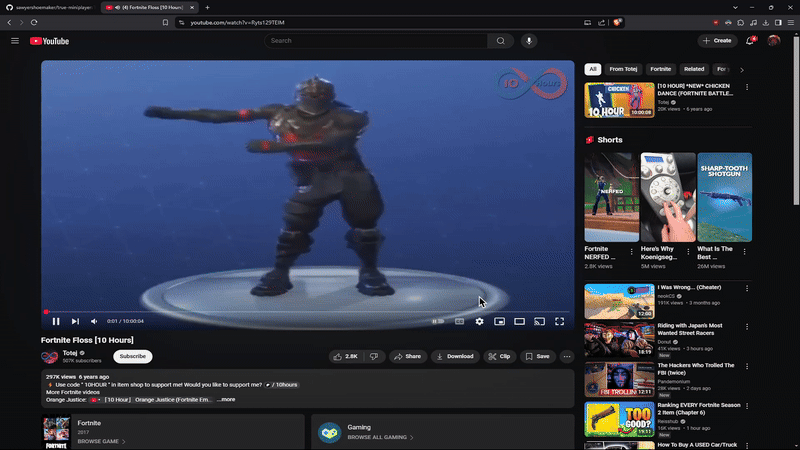800x450 pixels.
Task: Create a clip of the video
Action: click(x=499, y=357)
